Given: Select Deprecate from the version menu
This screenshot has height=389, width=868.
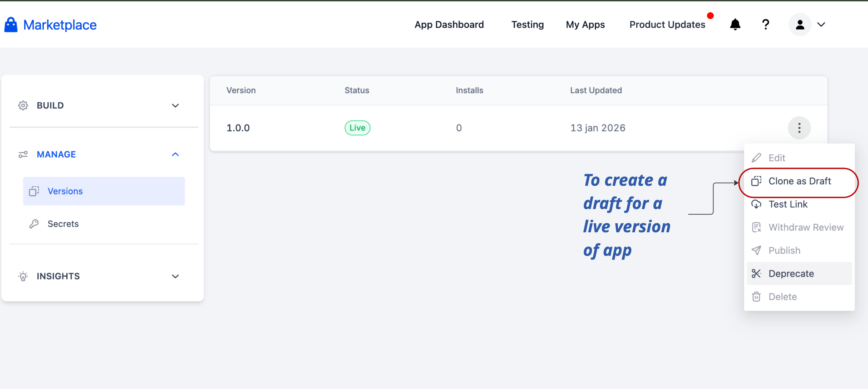Looking at the screenshot, I should tap(791, 273).
